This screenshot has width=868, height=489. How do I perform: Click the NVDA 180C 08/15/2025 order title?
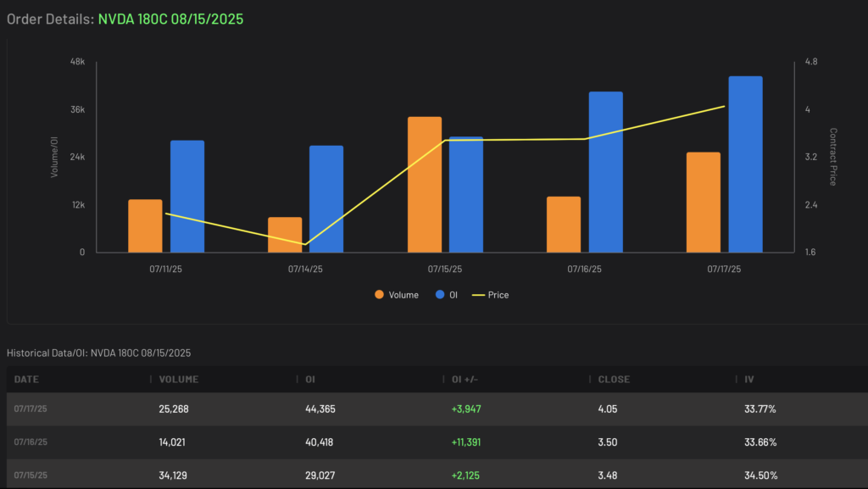pyautogui.click(x=170, y=19)
